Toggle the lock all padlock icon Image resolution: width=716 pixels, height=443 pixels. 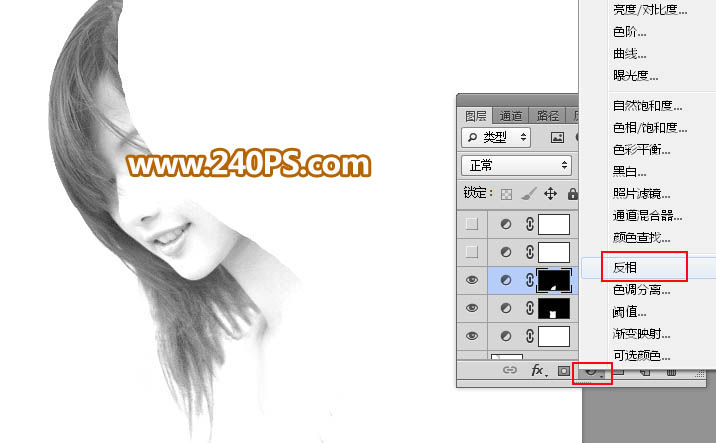click(572, 194)
